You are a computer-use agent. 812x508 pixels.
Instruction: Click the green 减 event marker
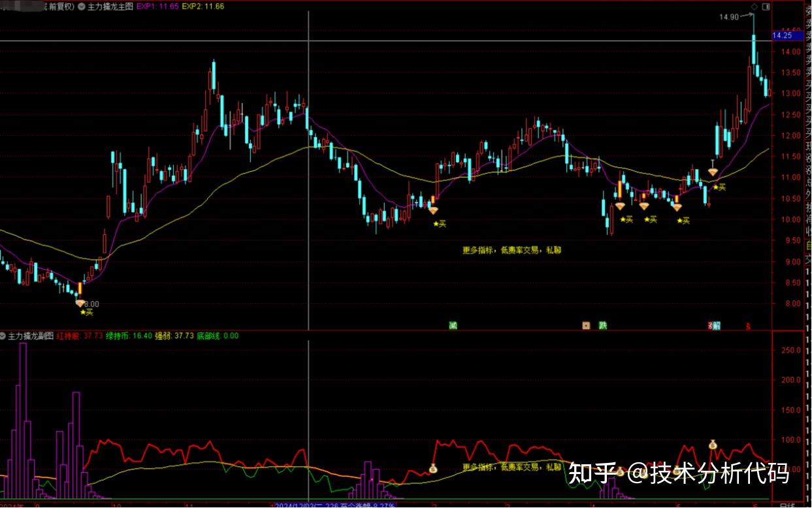(x=453, y=325)
